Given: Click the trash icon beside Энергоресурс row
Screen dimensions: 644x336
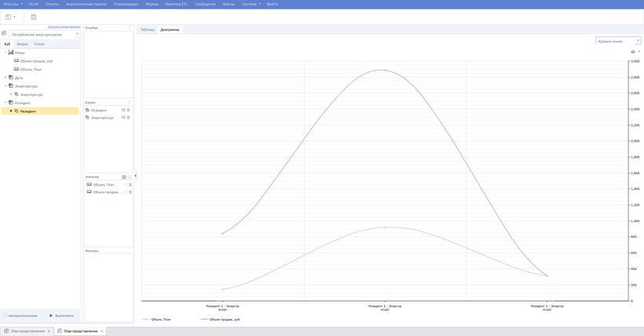Looking at the screenshot, I should pos(129,118).
